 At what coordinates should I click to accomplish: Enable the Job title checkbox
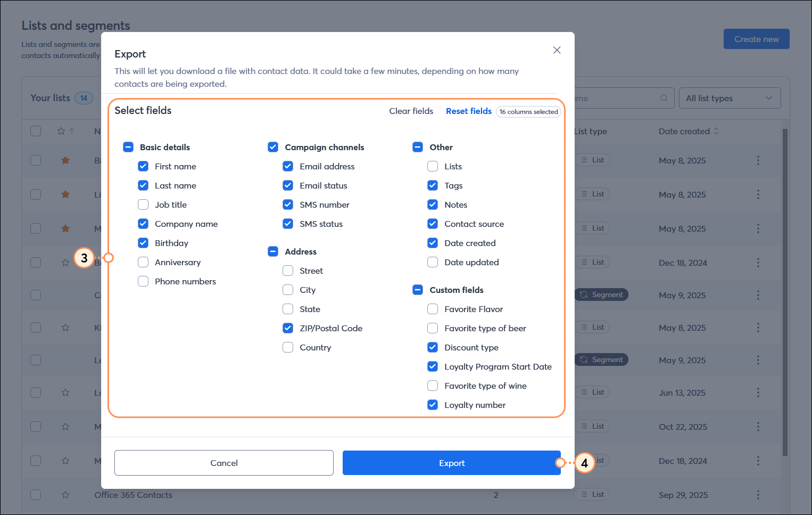[143, 205]
